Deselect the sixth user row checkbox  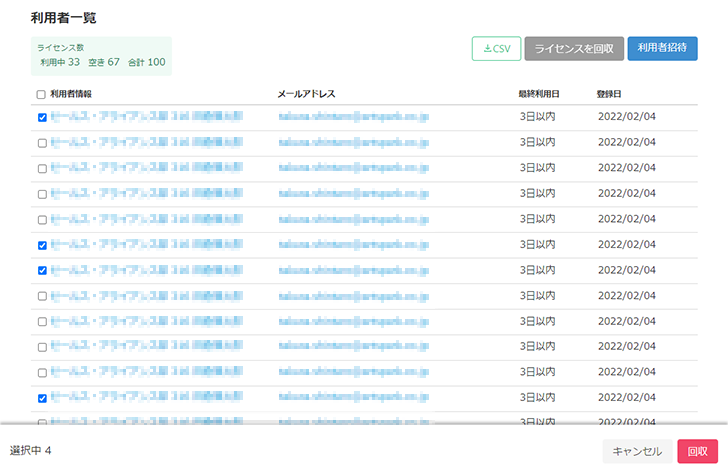(41, 245)
